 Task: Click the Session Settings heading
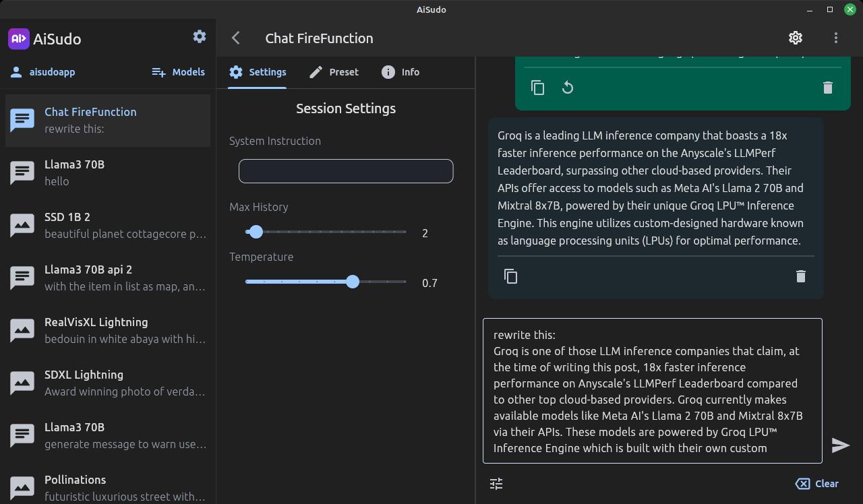click(346, 108)
